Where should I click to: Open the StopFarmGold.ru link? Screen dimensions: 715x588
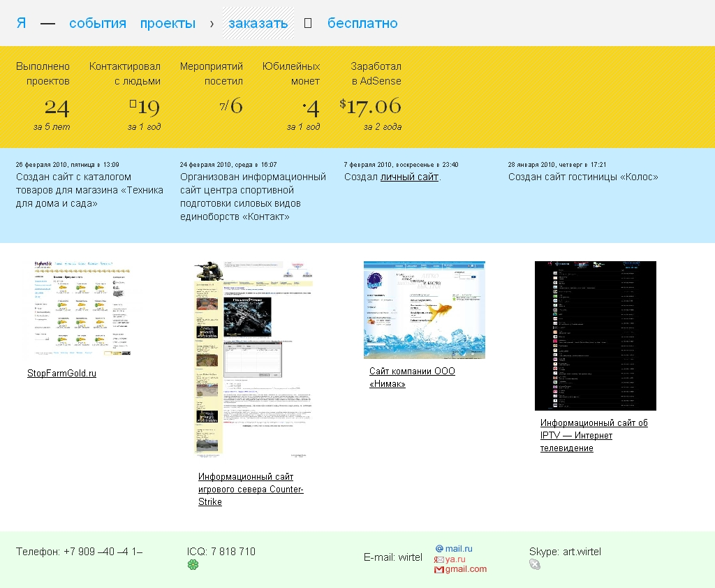pyautogui.click(x=61, y=373)
